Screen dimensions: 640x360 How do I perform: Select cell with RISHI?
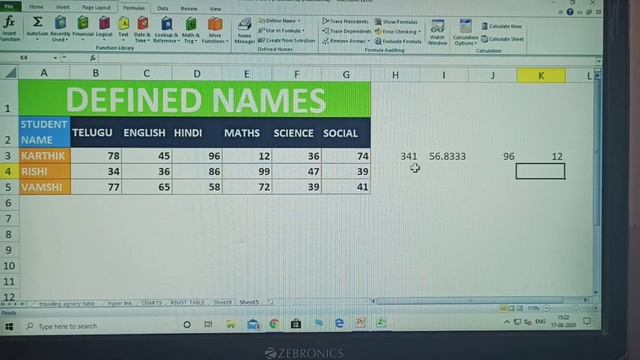[44, 171]
